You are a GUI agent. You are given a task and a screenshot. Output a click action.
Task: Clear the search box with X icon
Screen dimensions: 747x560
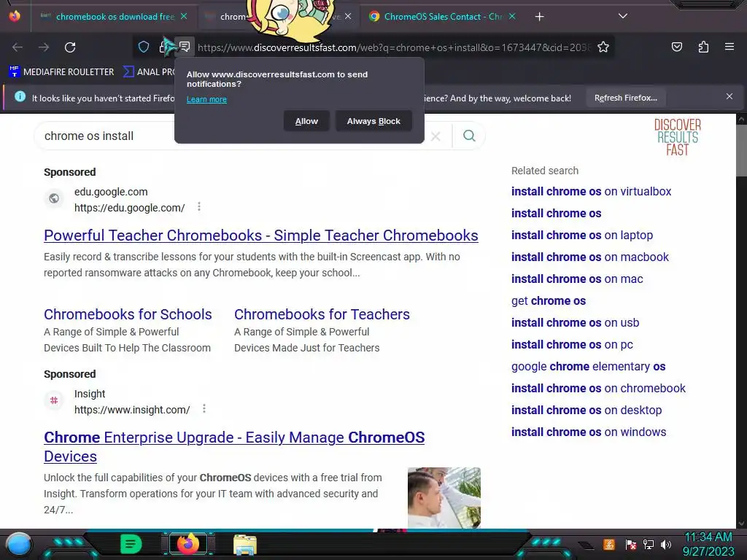coord(436,136)
